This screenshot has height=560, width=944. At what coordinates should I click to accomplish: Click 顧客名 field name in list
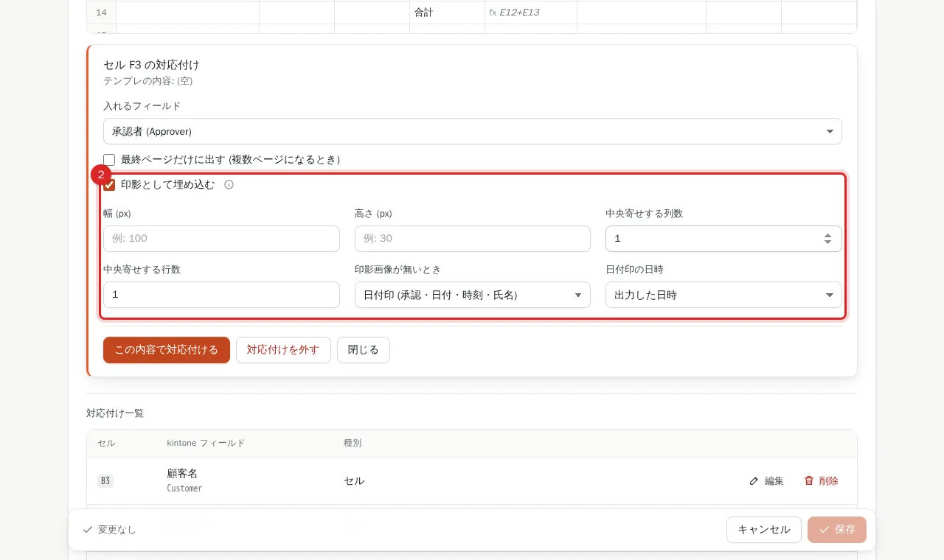[x=183, y=474]
